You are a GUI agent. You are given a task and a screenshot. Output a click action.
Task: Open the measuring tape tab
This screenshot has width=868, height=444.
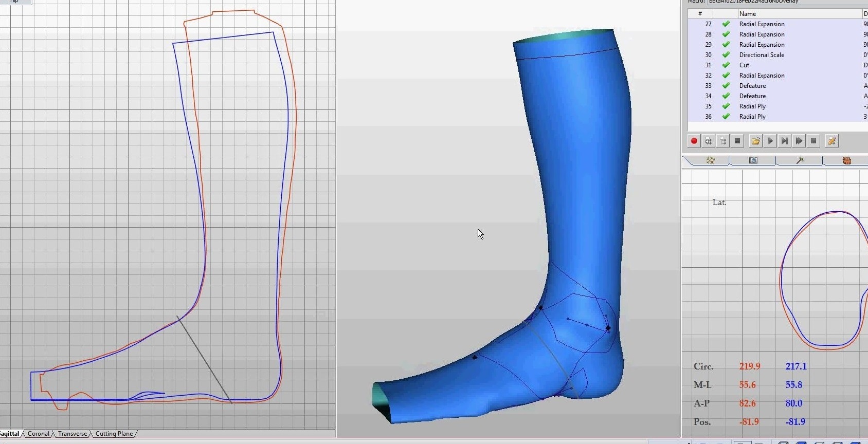click(846, 160)
